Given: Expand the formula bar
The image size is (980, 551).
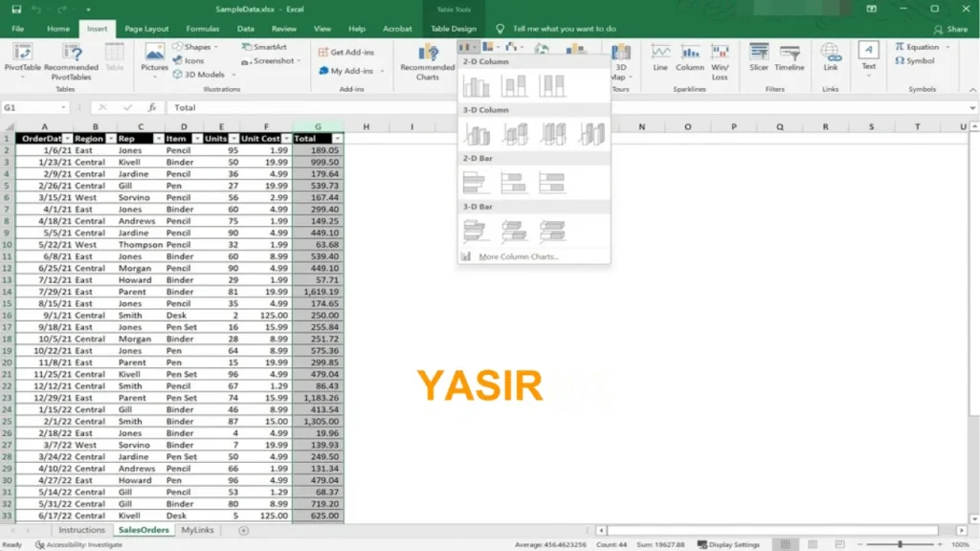Looking at the screenshot, I should [x=972, y=107].
